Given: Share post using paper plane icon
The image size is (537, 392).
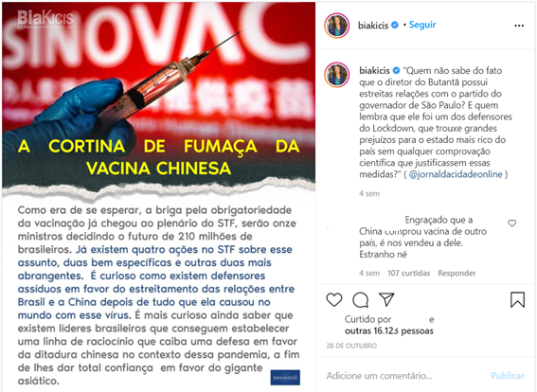Looking at the screenshot, I should click(x=386, y=299).
